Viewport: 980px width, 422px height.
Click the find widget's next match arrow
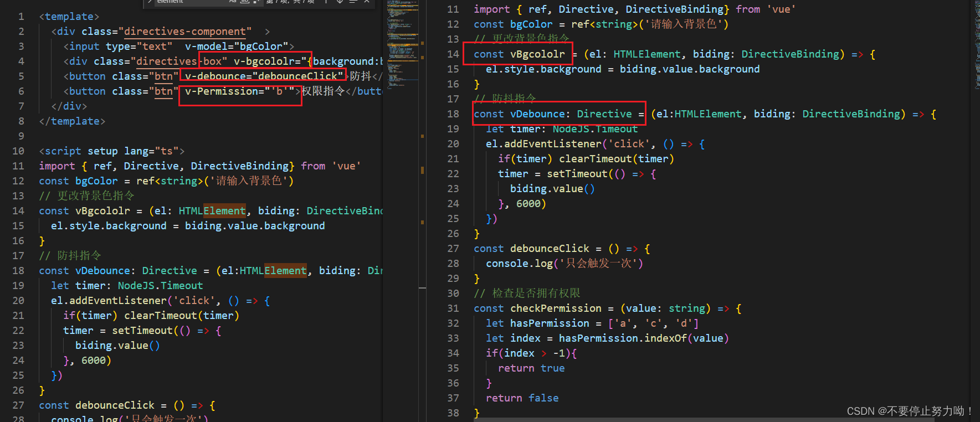tap(340, 2)
